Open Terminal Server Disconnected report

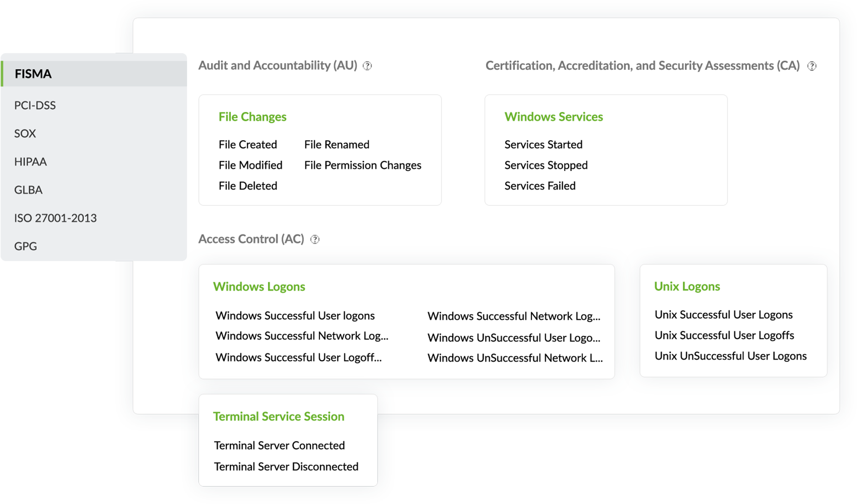[x=286, y=466]
